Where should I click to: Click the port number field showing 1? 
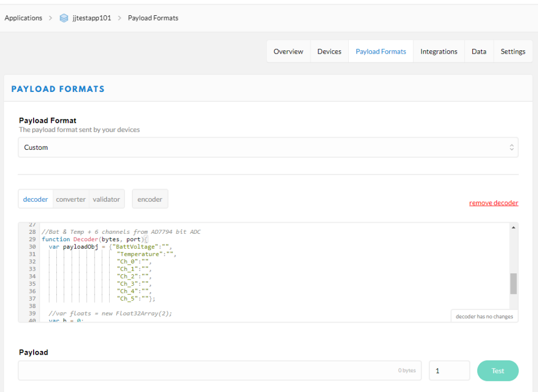449,370
